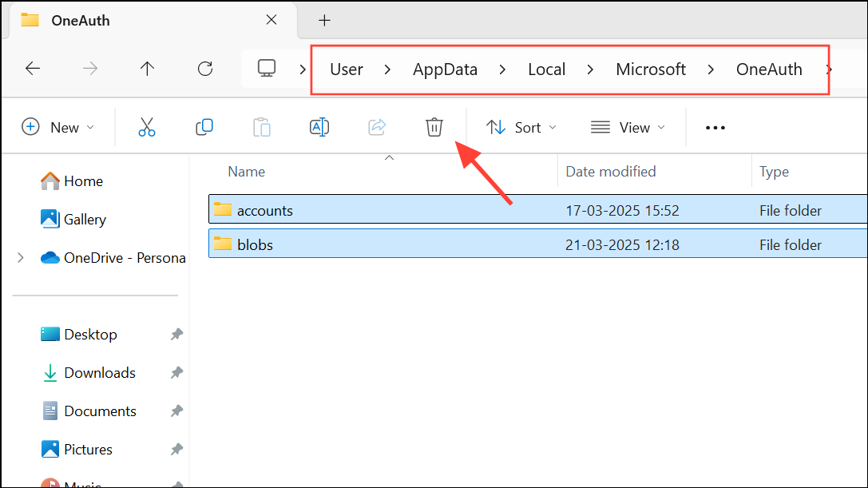The image size is (868, 488).
Task: Open Downloads quick access folder
Action: (x=89, y=373)
